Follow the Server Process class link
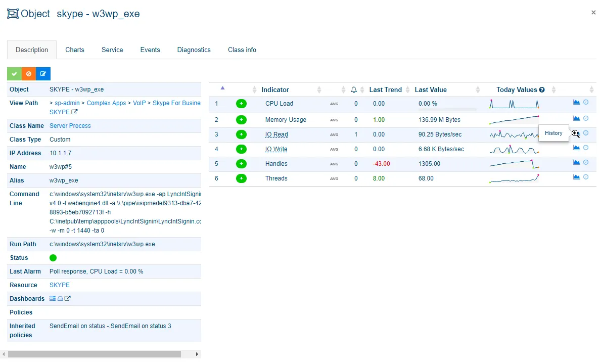The image size is (600, 364). [x=70, y=126]
